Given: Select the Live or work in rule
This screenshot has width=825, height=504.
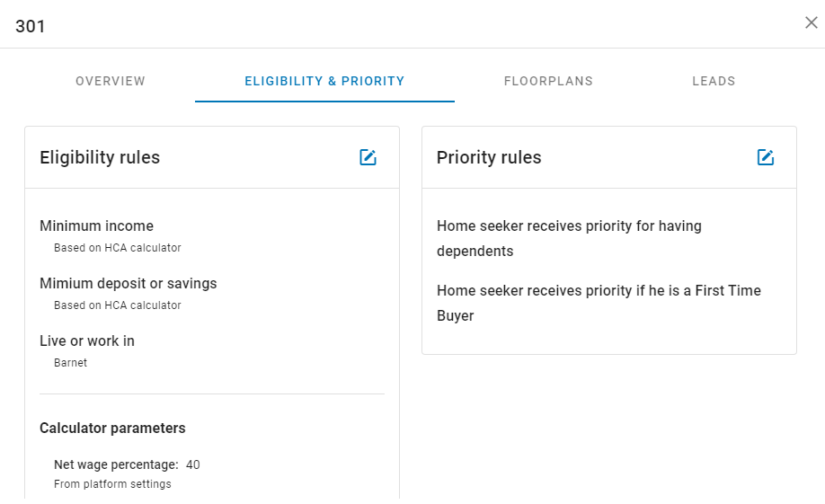Looking at the screenshot, I should [x=87, y=340].
